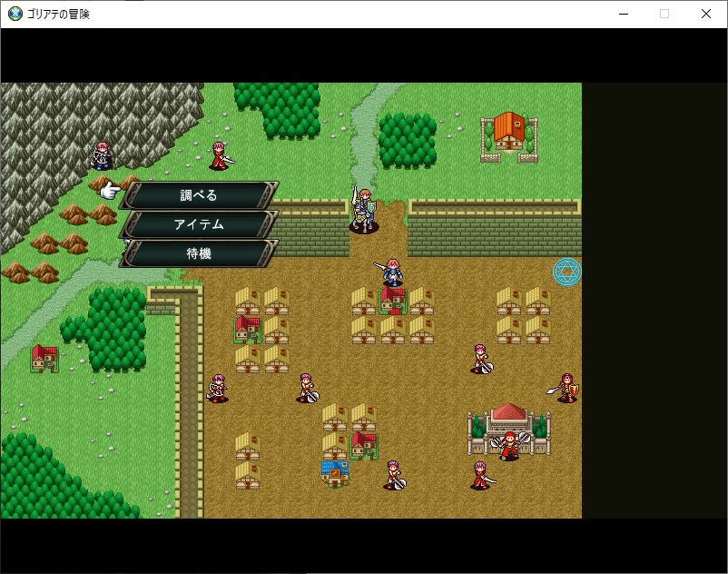Screen dimensions: 728x574
Task: Click the game's globe icon in title bar
Action: coord(15,14)
